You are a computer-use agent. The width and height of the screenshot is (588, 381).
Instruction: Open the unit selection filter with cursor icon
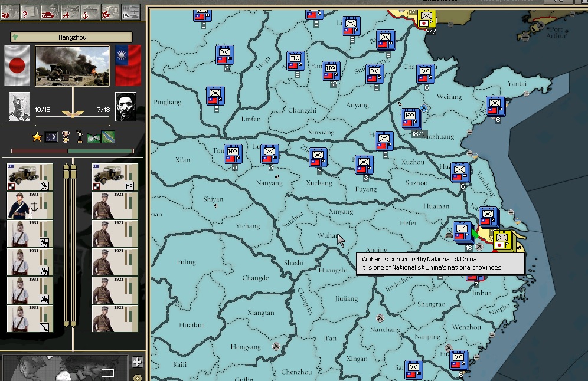point(130,11)
